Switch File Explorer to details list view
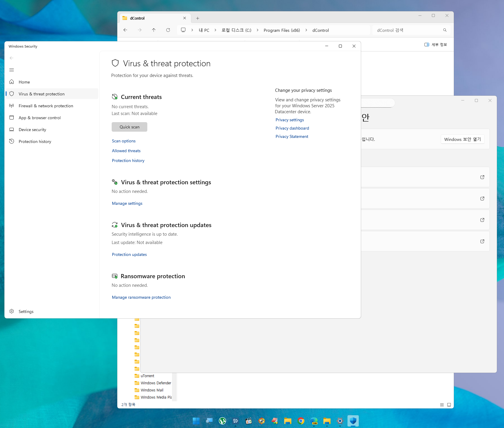 [x=442, y=405]
